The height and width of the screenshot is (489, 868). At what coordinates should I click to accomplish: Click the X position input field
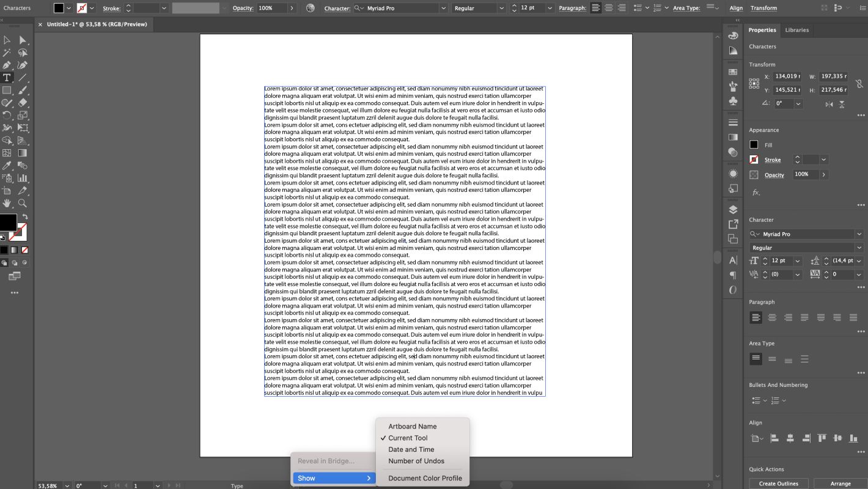click(787, 76)
